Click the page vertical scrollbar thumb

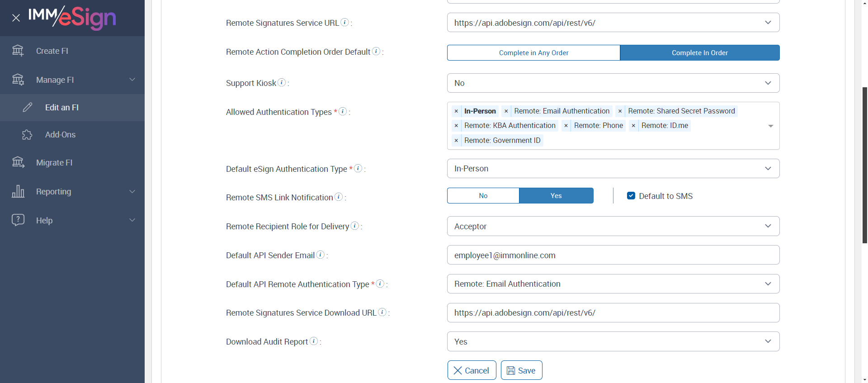pos(864,165)
